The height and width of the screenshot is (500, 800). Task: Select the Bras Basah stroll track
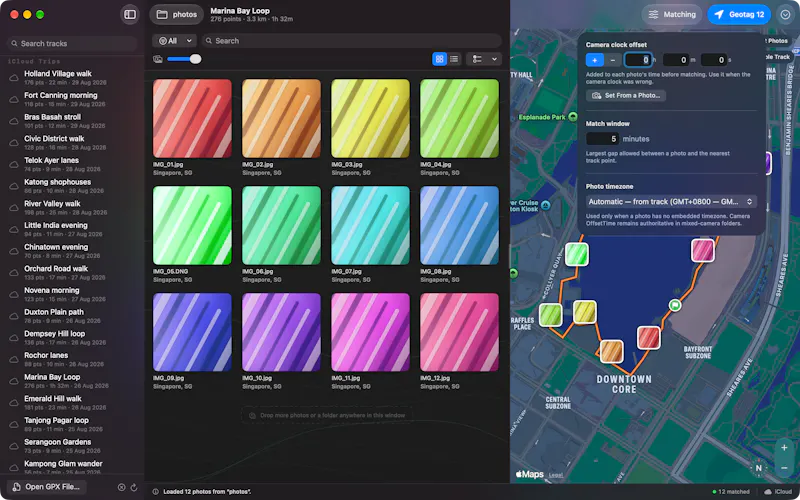pyautogui.click(x=72, y=121)
